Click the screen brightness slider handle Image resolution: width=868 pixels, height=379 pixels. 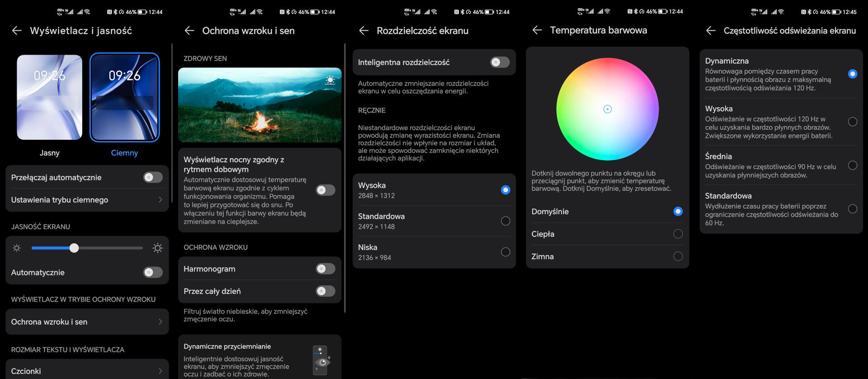click(74, 248)
